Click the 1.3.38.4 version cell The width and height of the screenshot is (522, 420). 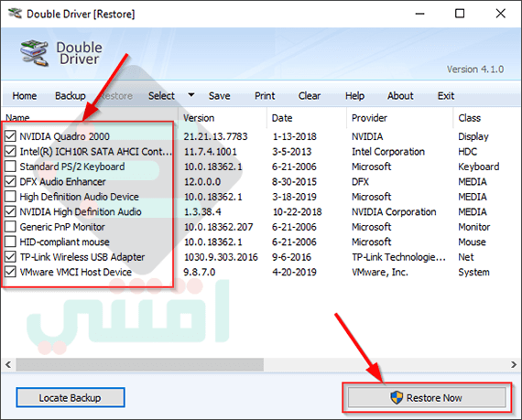202,211
